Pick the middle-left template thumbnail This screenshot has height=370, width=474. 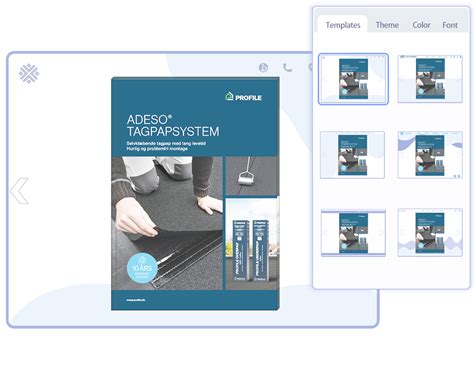click(x=353, y=155)
